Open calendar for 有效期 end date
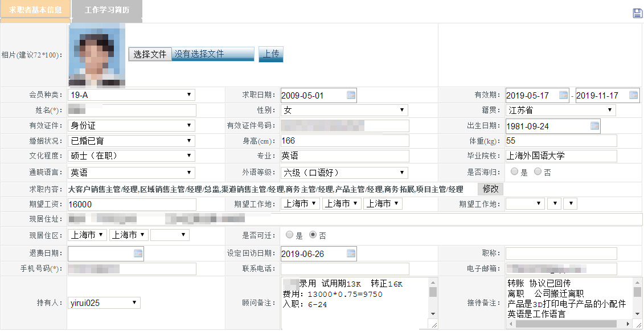 pyautogui.click(x=634, y=95)
